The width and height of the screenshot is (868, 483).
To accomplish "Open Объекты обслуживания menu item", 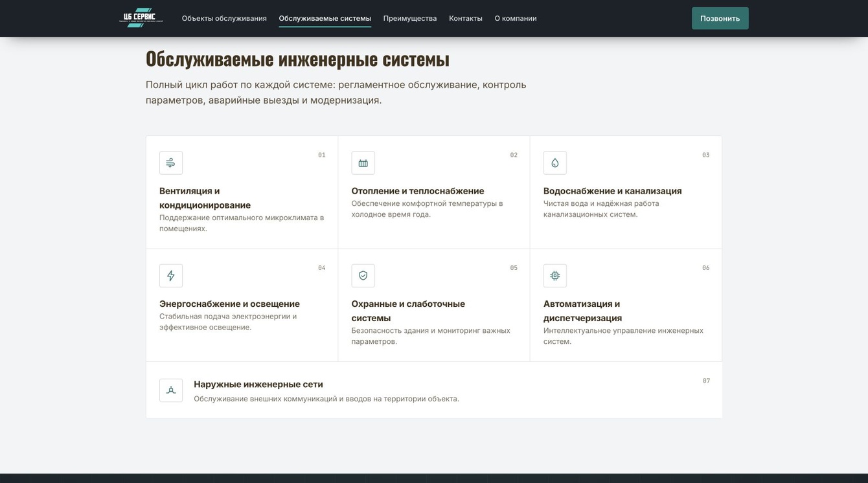I will [224, 18].
